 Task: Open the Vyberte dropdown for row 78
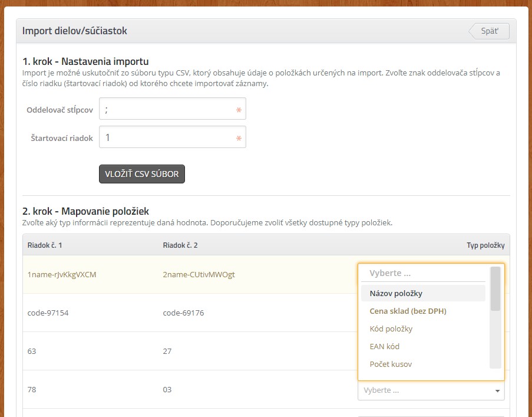431,390
